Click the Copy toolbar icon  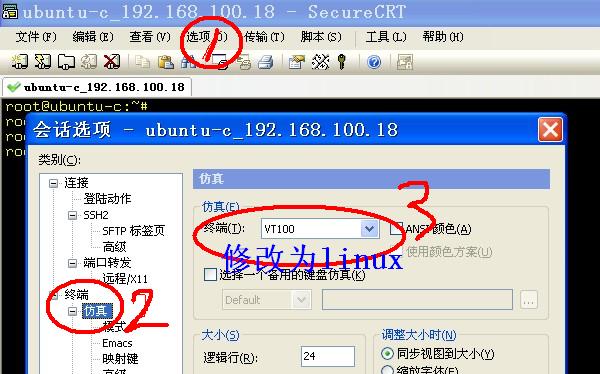pyautogui.click(x=143, y=62)
